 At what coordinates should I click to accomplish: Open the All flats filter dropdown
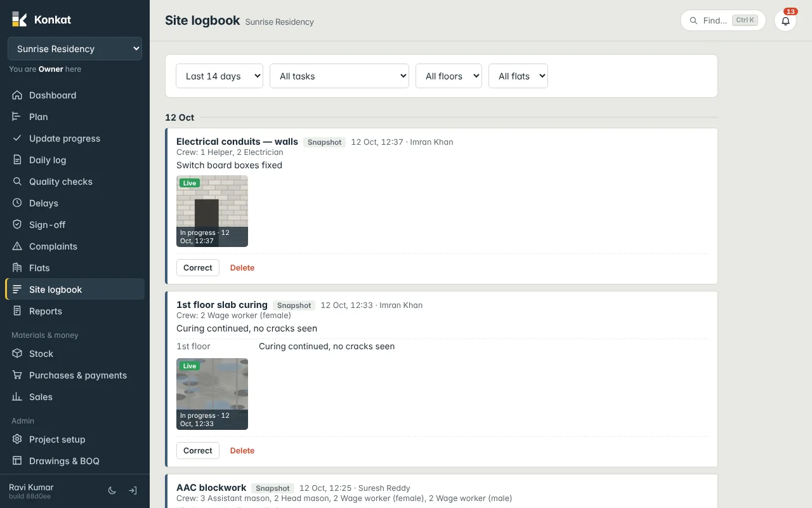pyautogui.click(x=518, y=76)
